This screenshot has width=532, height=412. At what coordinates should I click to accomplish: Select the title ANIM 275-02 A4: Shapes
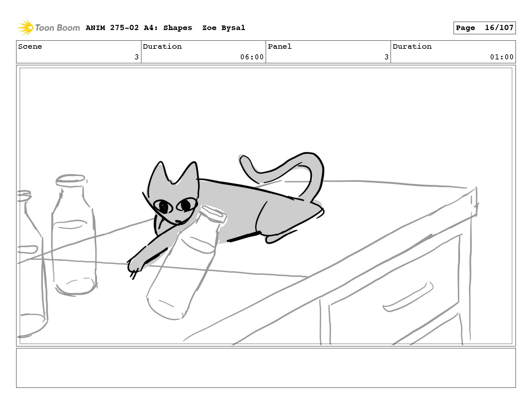click(x=139, y=28)
